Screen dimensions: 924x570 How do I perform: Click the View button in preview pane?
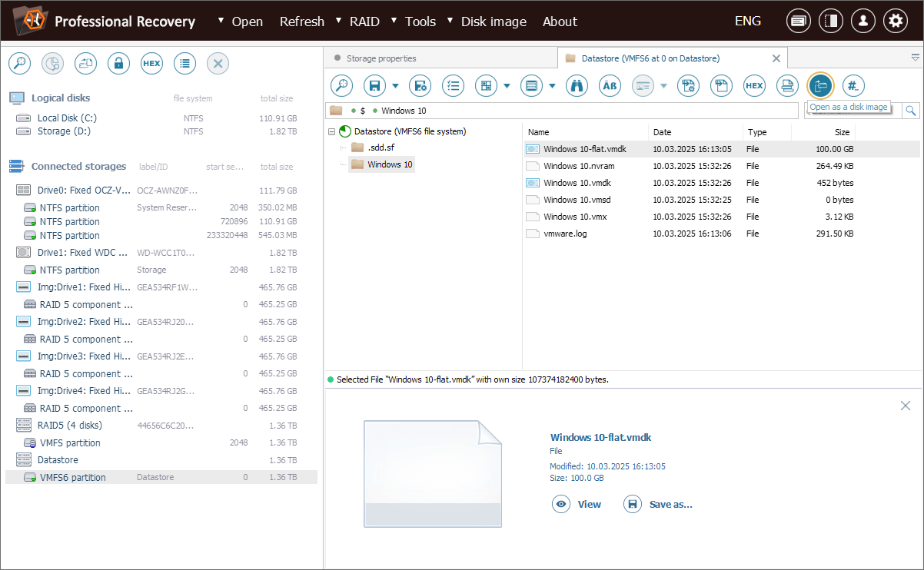point(577,504)
